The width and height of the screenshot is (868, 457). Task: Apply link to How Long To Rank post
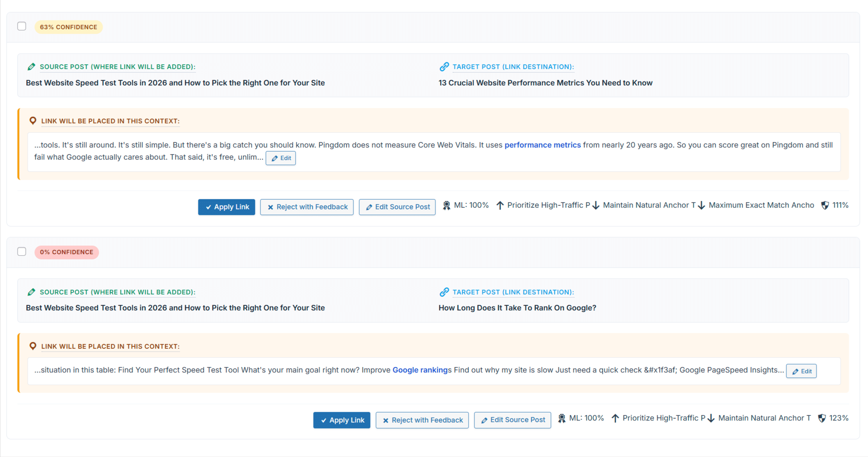click(x=342, y=420)
